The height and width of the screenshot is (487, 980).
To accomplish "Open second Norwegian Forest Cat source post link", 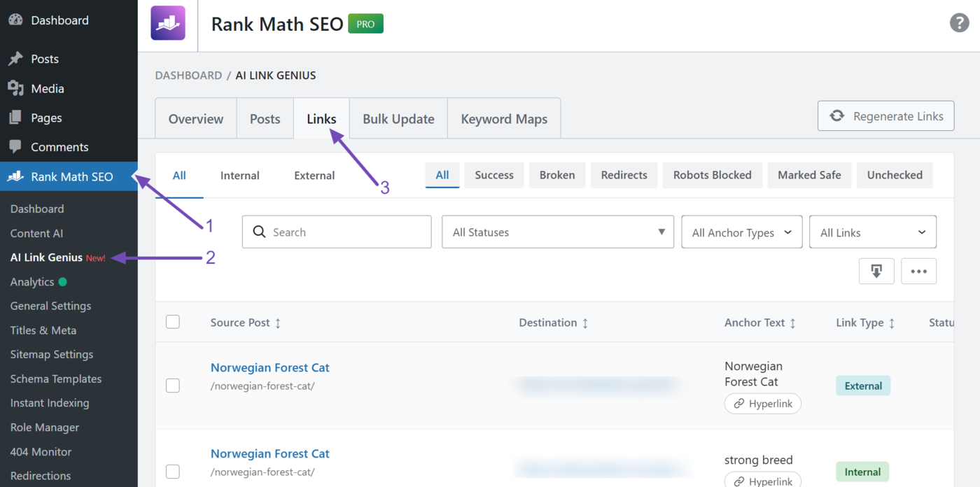I will coord(269,453).
